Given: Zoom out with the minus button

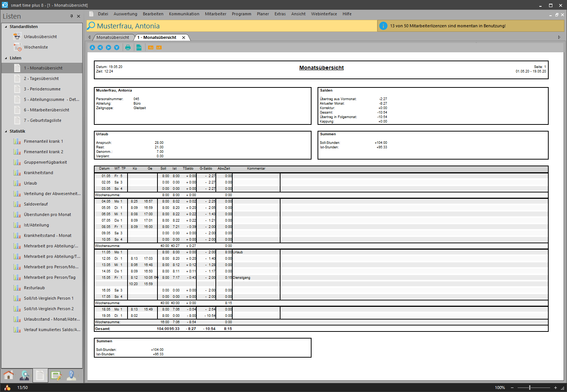Looking at the screenshot, I should pos(512,388).
